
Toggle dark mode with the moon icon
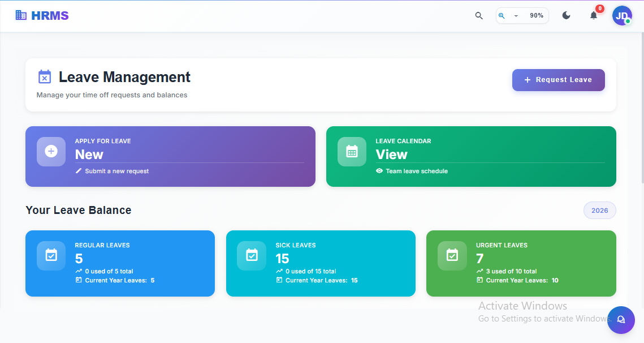(x=567, y=16)
